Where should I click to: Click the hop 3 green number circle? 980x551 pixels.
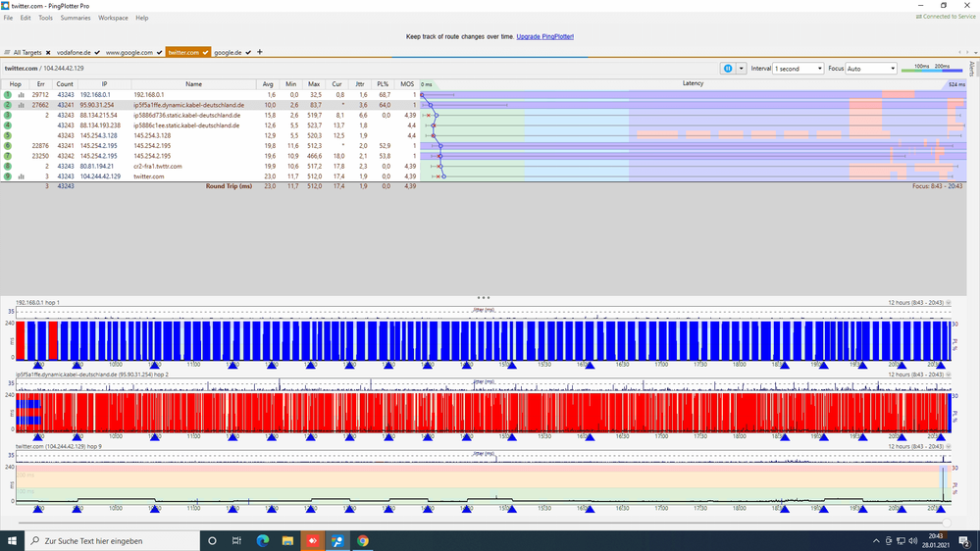(x=8, y=116)
